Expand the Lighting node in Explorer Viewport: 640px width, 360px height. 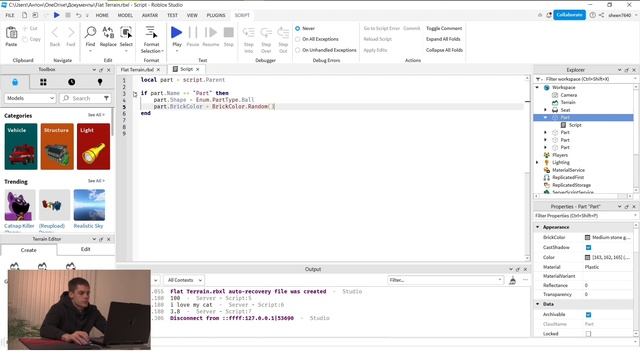click(x=538, y=162)
